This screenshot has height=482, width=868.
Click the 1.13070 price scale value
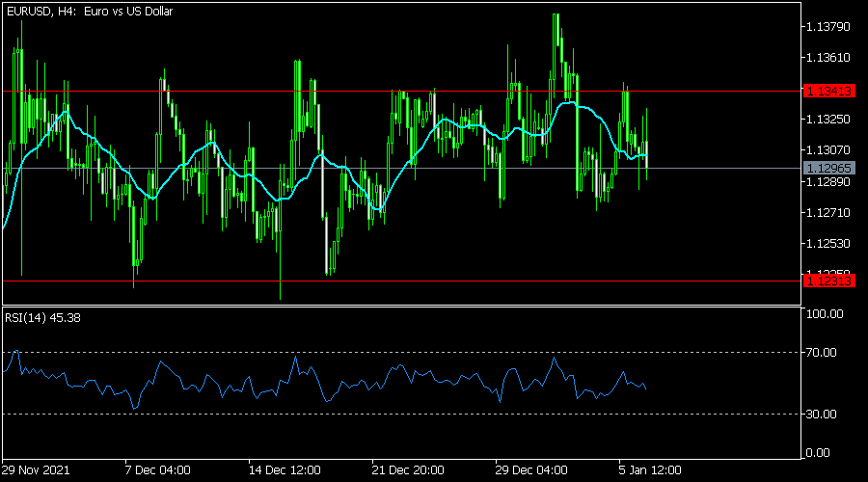coord(828,150)
